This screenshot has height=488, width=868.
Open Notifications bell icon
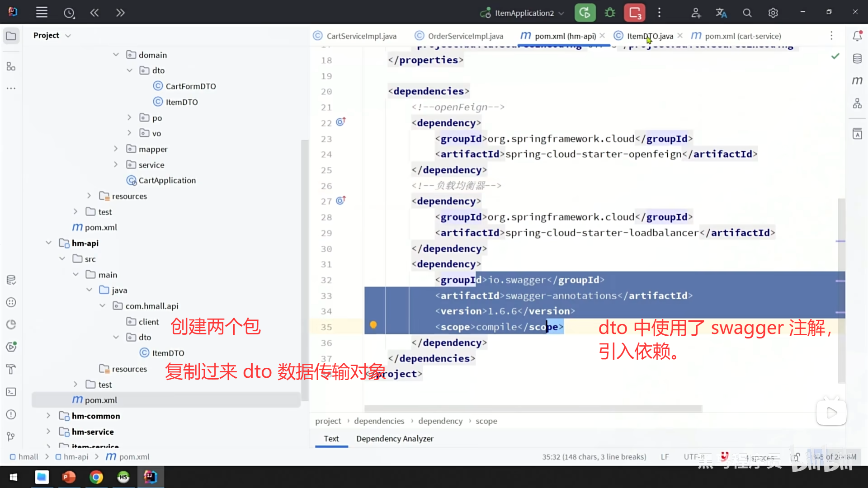[857, 36]
